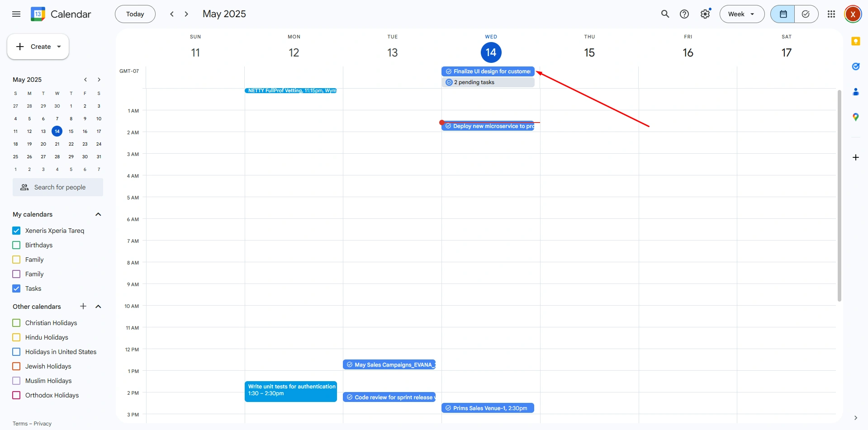
Task: Open the Week view dropdown
Action: [x=741, y=14]
